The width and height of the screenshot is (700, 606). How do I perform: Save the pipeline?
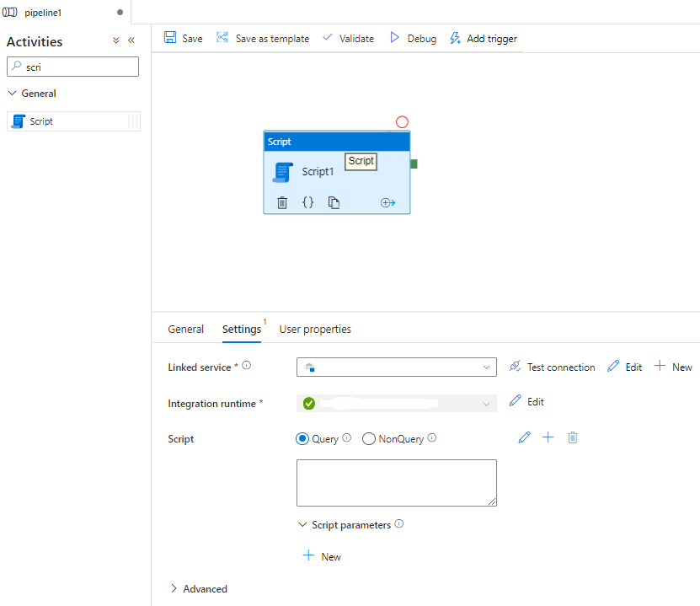183,38
